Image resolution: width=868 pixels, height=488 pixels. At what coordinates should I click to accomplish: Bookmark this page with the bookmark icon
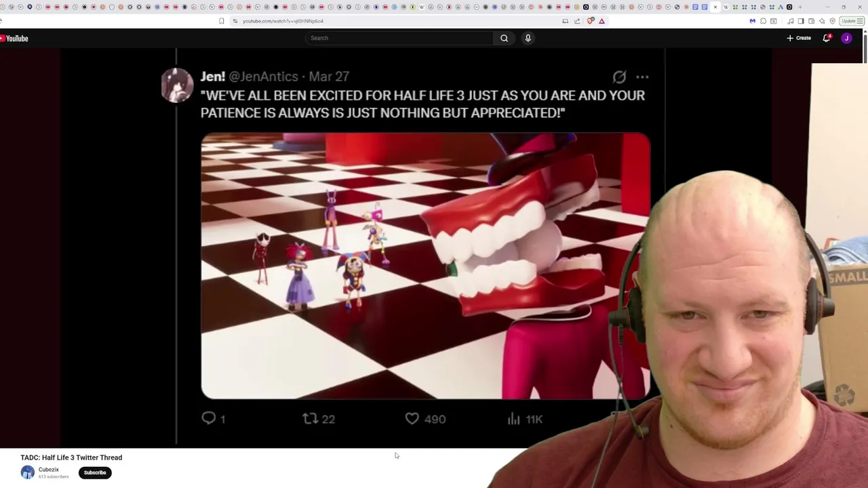click(221, 21)
